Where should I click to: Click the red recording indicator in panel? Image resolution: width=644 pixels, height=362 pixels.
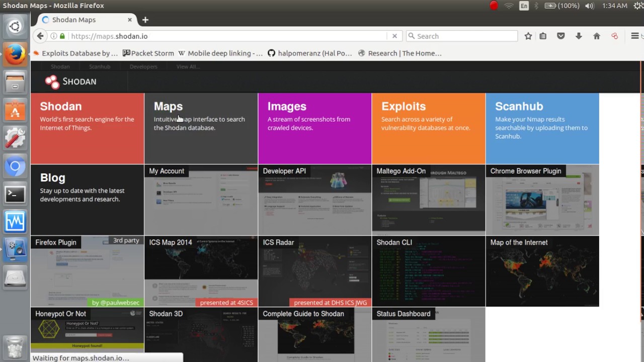[x=494, y=6]
